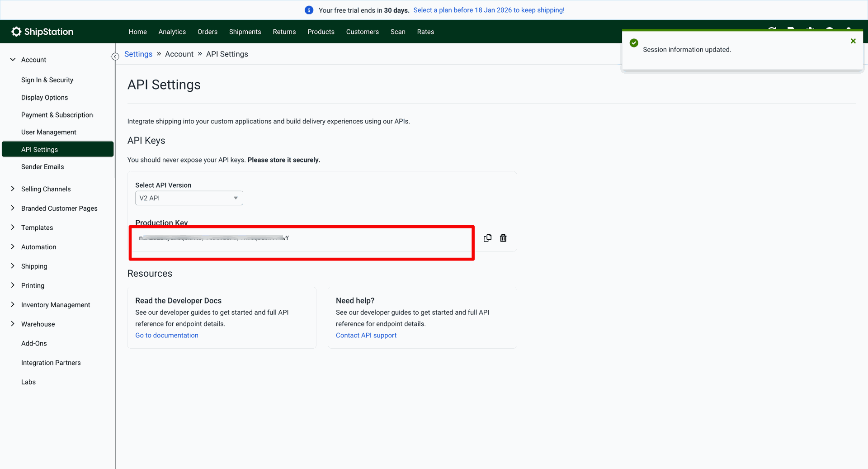Collapse the Account section
The image size is (868, 469).
pos(13,60)
